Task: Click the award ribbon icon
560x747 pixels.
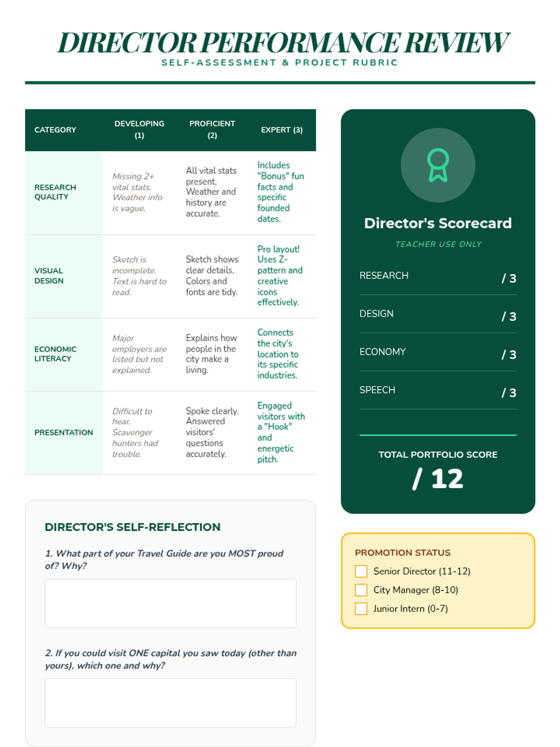Action: point(438,165)
